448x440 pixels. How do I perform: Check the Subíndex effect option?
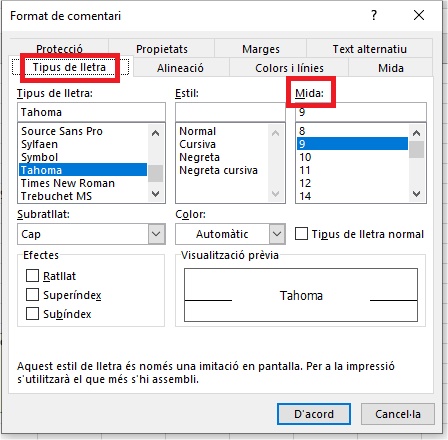[32, 314]
